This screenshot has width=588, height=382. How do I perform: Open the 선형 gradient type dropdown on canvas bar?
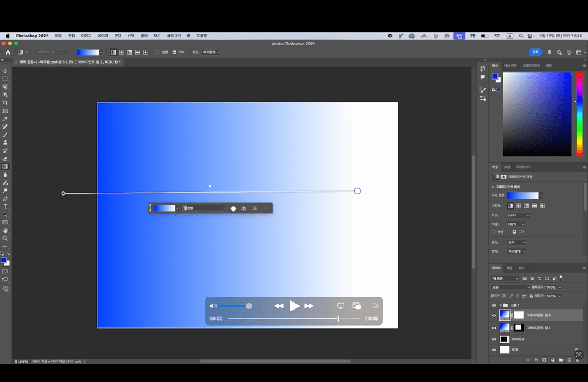203,208
